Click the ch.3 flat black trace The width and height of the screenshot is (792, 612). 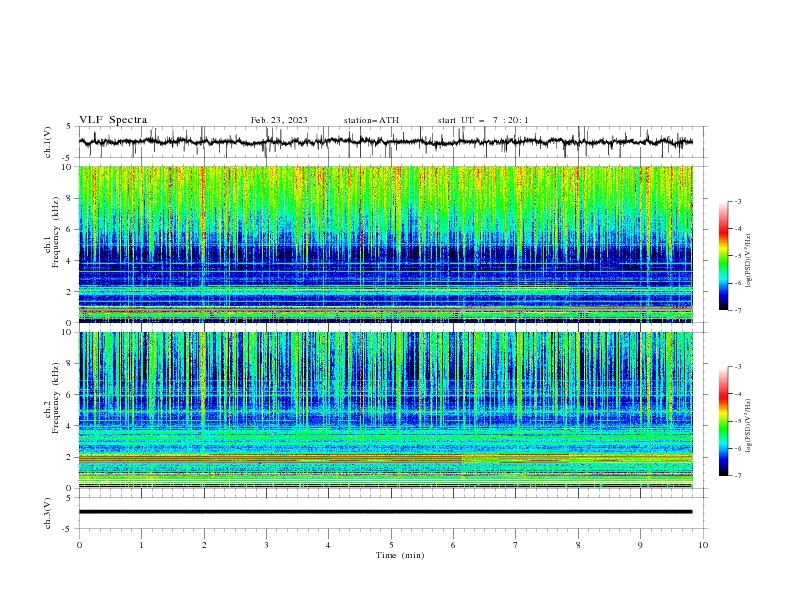[x=385, y=512]
